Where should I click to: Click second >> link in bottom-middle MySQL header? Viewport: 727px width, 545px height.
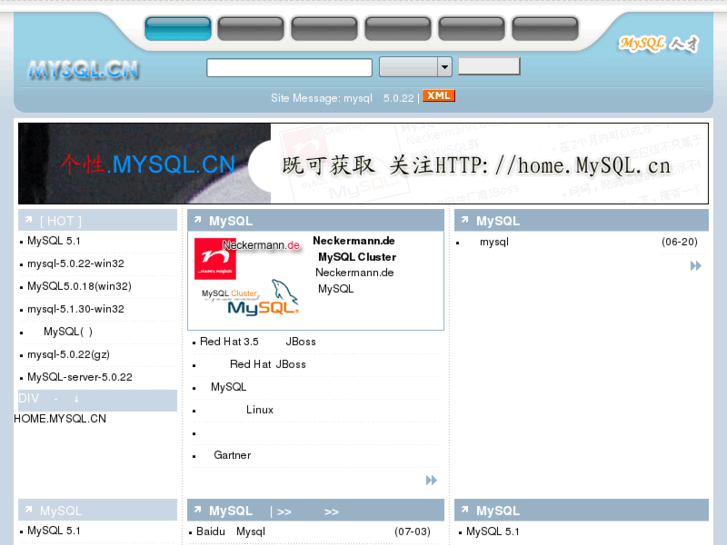[332, 512]
